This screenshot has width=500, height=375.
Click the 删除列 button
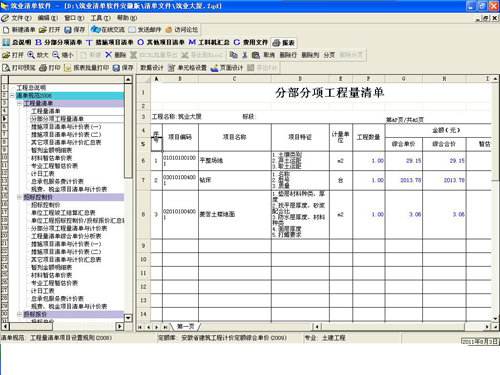310,55
